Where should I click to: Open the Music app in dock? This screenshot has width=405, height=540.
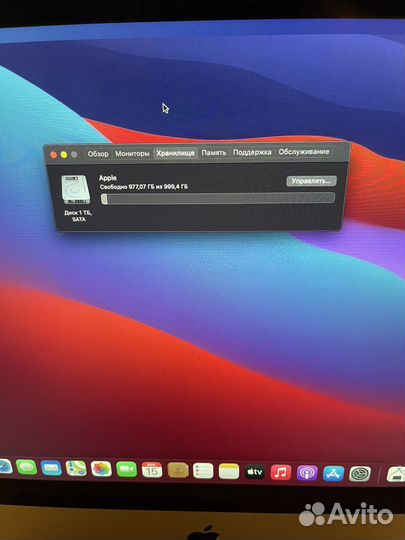(x=281, y=472)
